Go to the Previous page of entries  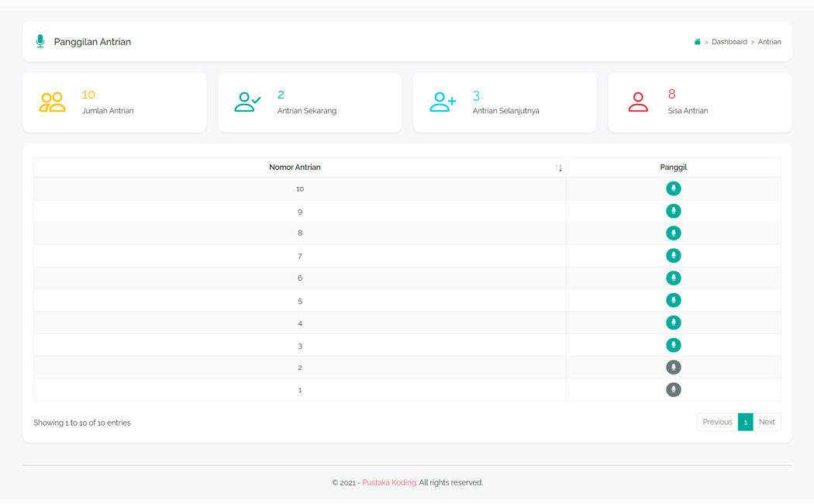(717, 421)
